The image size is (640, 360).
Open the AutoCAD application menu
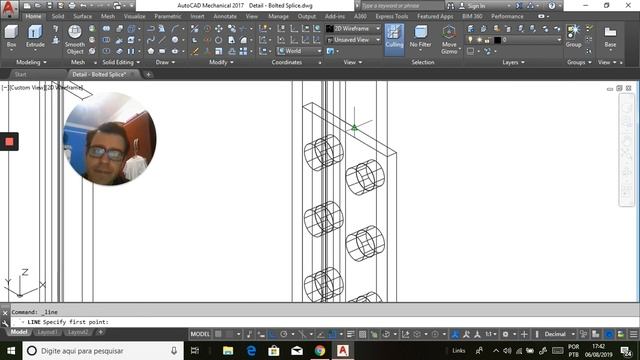[9, 8]
